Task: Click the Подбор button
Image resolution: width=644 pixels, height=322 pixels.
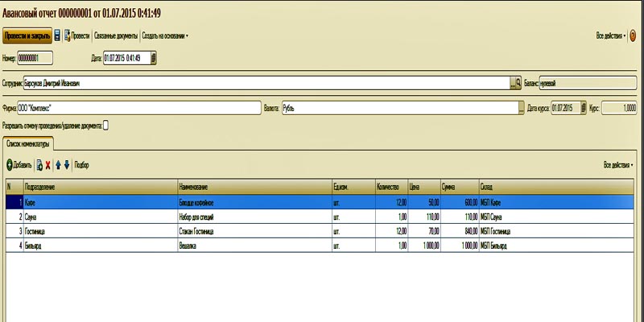Action: [81, 165]
